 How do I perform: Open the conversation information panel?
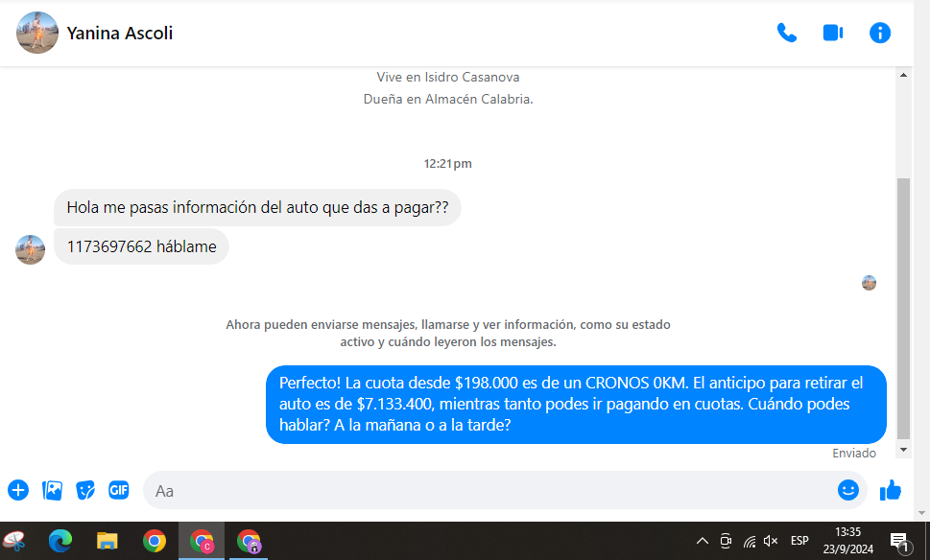point(879,33)
